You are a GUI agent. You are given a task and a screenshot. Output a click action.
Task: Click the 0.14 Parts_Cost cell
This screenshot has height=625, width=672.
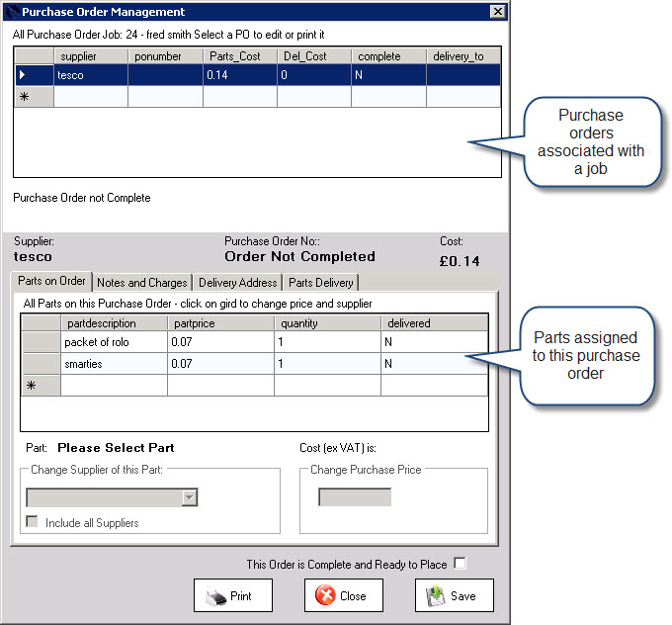(240, 75)
